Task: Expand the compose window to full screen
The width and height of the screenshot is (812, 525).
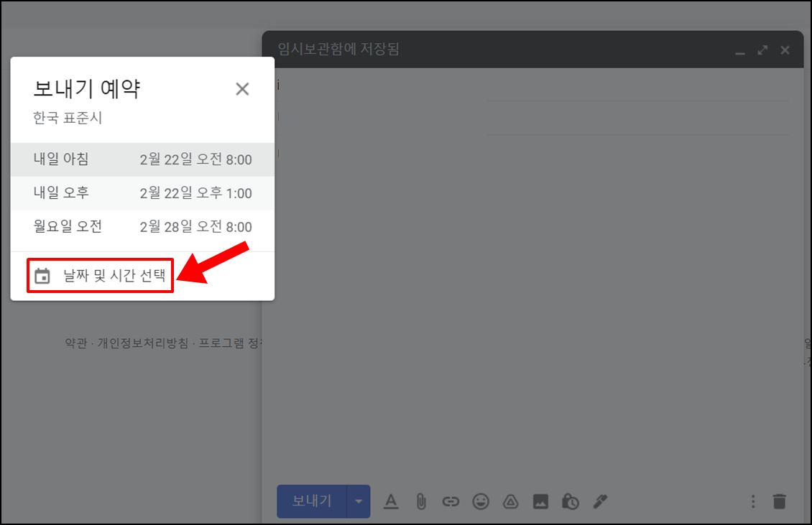Action: click(762, 50)
